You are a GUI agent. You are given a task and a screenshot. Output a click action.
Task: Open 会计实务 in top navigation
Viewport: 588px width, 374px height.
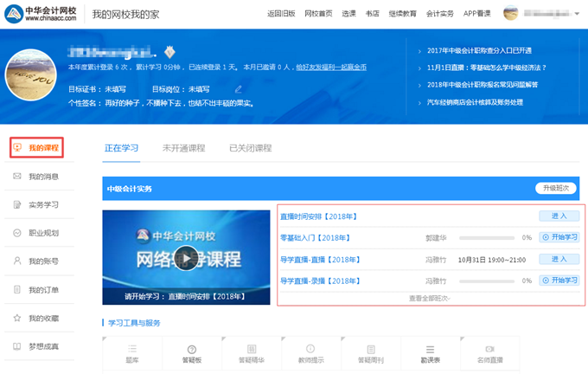(440, 14)
